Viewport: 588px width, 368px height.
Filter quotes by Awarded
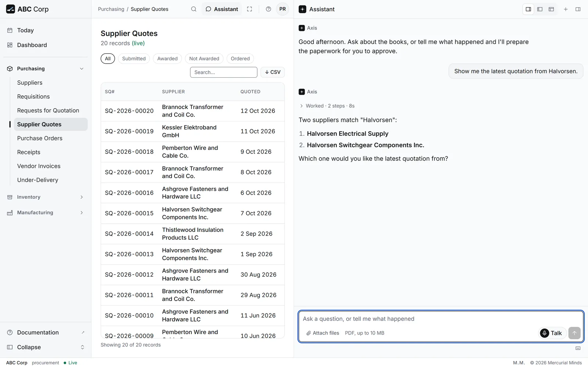pos(167,59)
